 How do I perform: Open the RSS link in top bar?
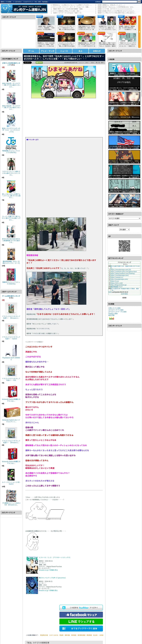point(36,2)
